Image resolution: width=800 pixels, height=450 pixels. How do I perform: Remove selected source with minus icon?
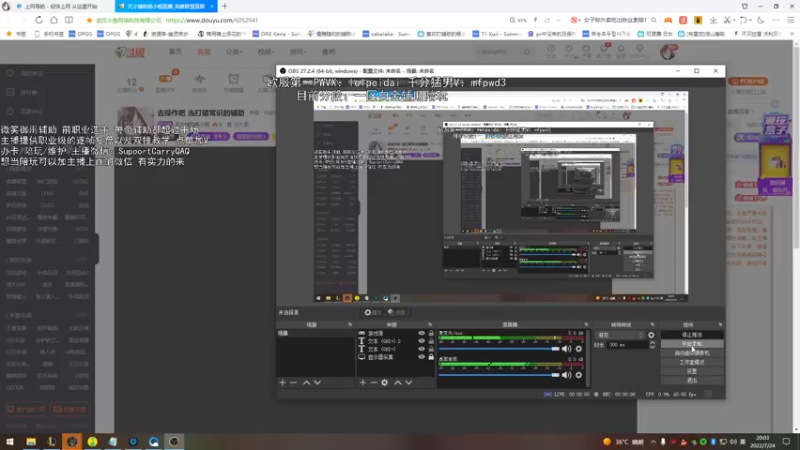coord(373,382)
